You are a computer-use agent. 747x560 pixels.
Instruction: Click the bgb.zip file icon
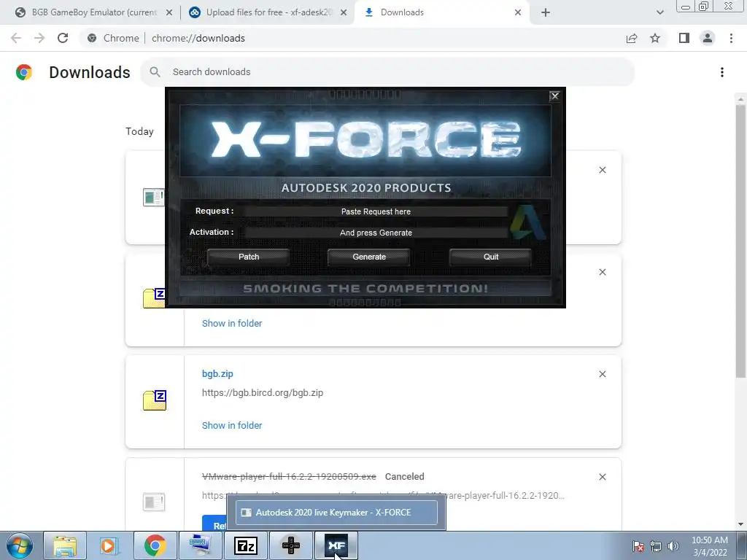coord(155,400)
